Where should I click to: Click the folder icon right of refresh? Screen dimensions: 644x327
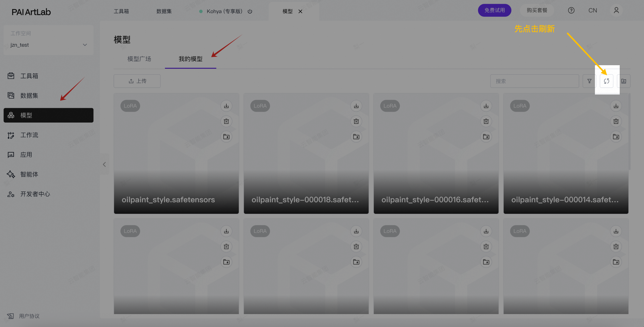point(624,81)
